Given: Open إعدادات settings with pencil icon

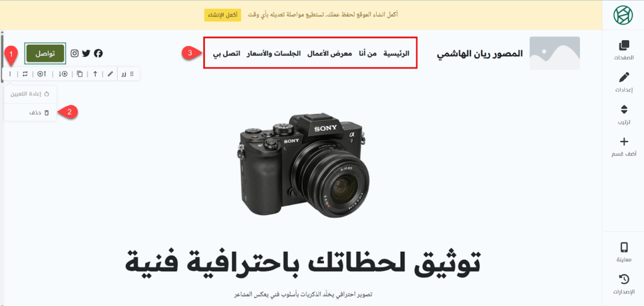Looking at the screenshot, I should (623, 82).
